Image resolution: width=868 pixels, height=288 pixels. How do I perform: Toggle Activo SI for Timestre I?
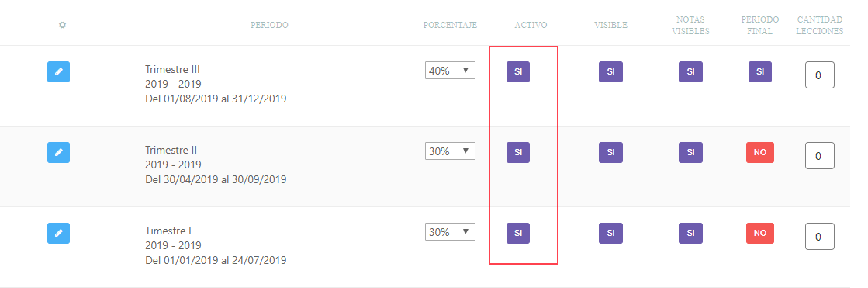518,233
